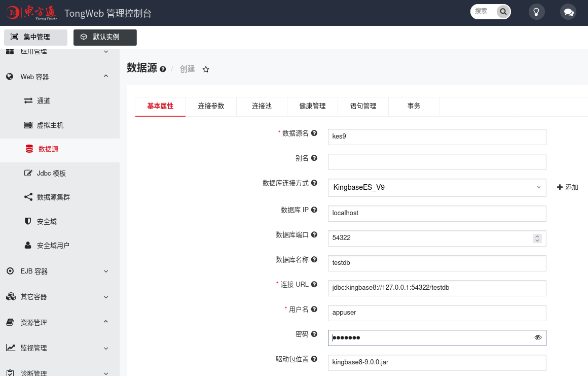Click the 监视管理 chart icon
This screenshot has width=588, height=376.
coord(11,348)
